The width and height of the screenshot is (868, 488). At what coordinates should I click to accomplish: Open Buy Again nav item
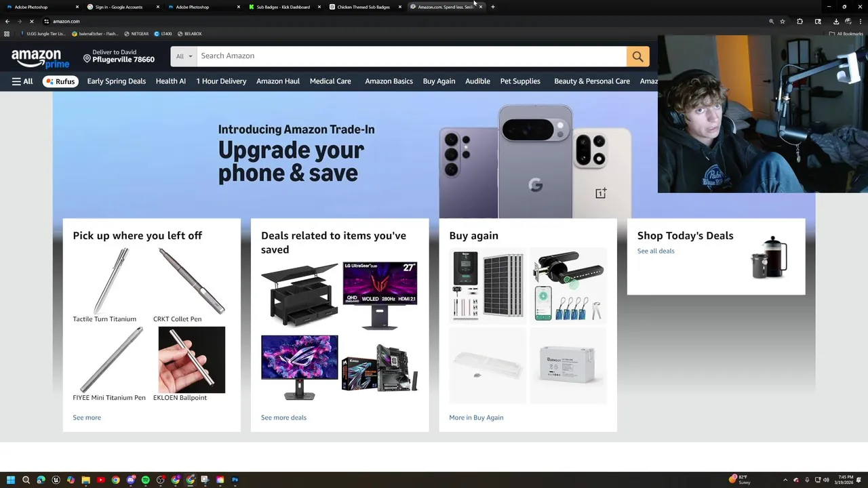[x=439, y=81]
